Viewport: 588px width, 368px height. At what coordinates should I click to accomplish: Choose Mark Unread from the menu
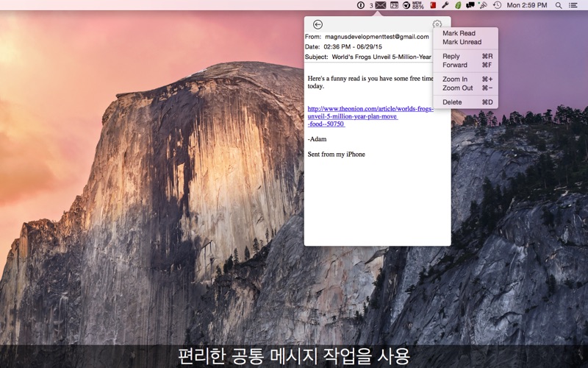[465, 42]
